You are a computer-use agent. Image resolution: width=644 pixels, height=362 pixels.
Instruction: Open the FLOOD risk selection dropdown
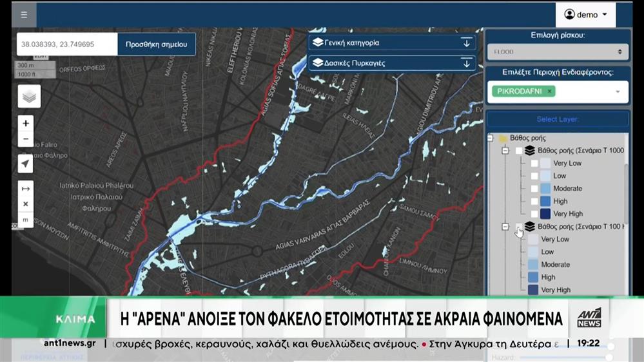coord(557,52)
